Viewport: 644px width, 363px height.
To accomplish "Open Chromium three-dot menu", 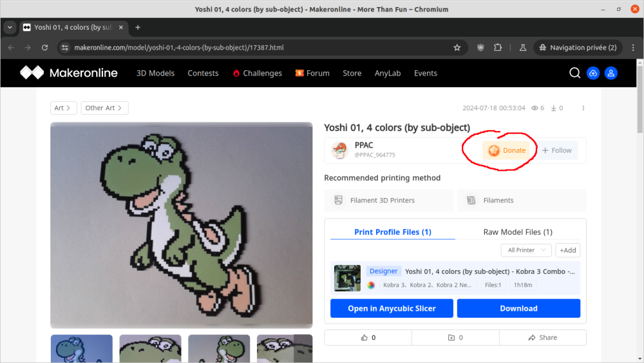I will (x=633, y=48).
